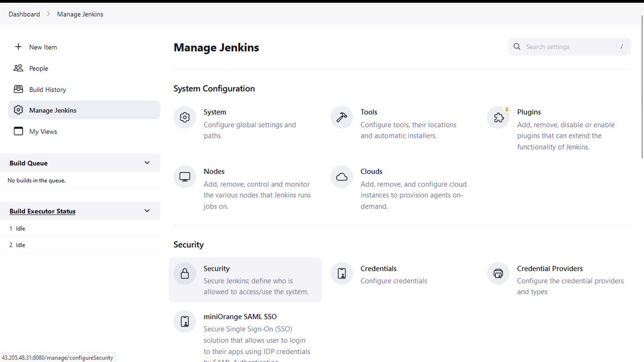644x362 pixels.
Task: Open the Credentials link
Action: [379, 268]
